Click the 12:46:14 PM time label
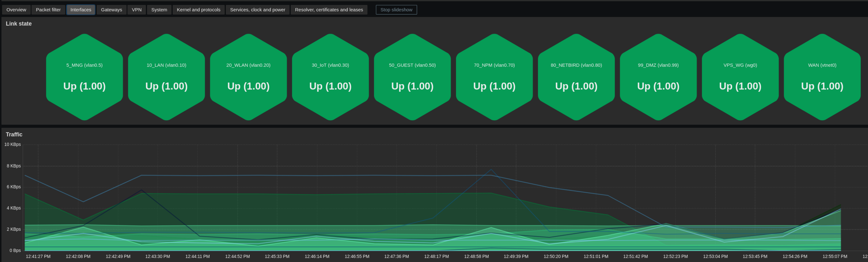Image resolution: width=868 pixels, height=262 pixels. pyautogui.click(x=317, y=257)
